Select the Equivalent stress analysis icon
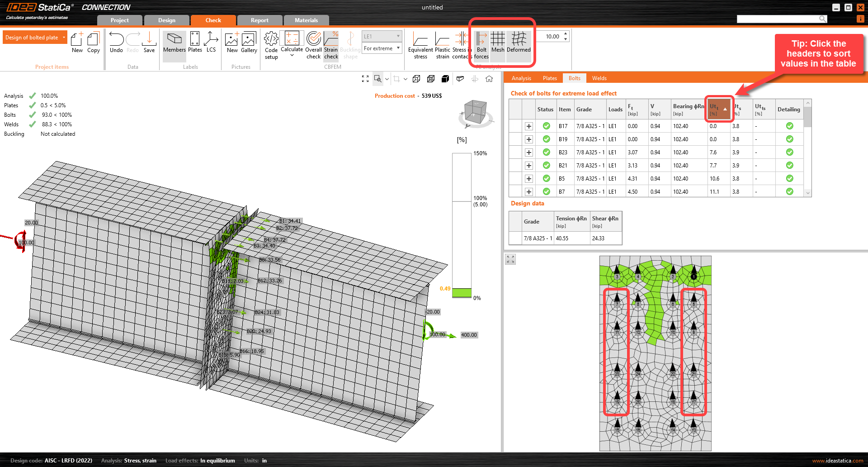868x467 pixels. [x=420, y=44]
